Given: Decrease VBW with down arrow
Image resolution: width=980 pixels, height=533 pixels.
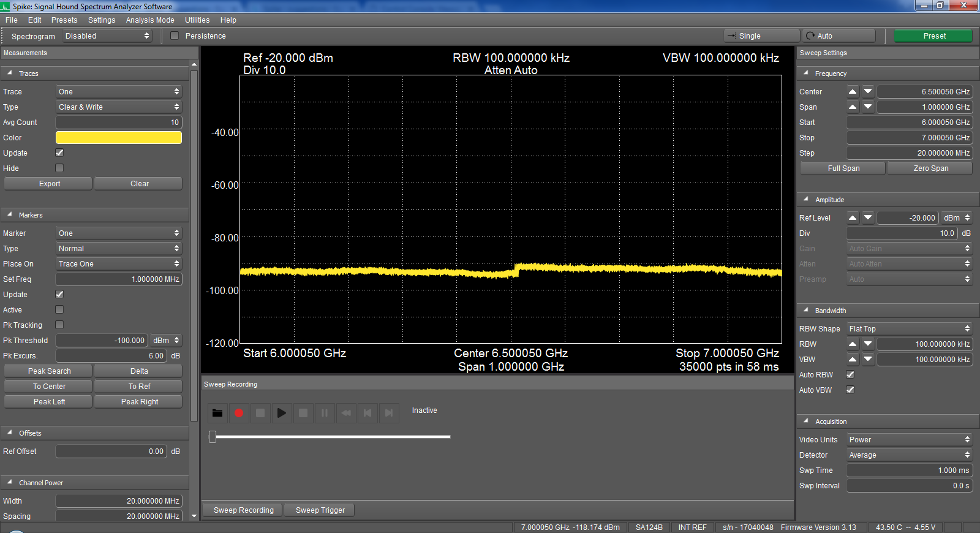Looking at the screenshot, I should pos(868,359).
